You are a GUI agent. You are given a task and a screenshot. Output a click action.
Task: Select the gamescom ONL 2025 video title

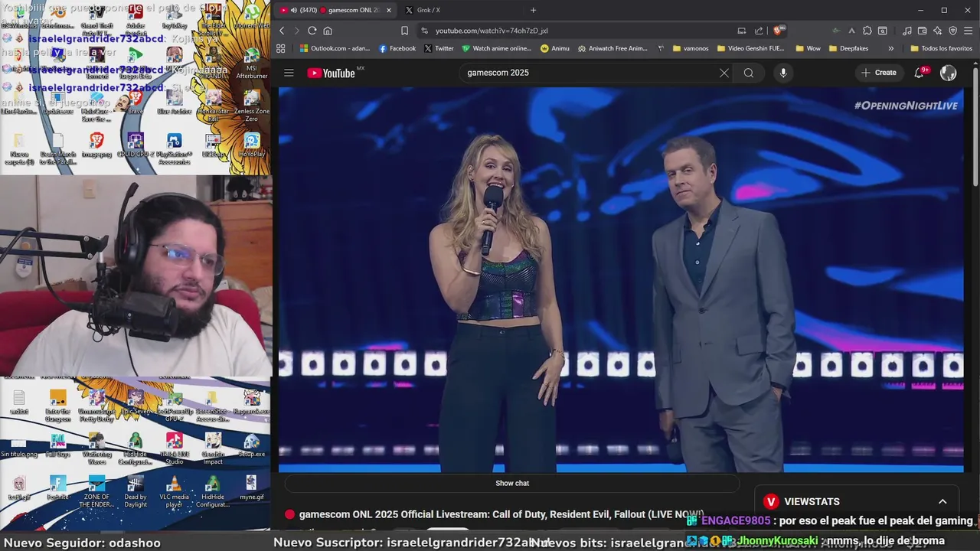click(x=501, y=514)
